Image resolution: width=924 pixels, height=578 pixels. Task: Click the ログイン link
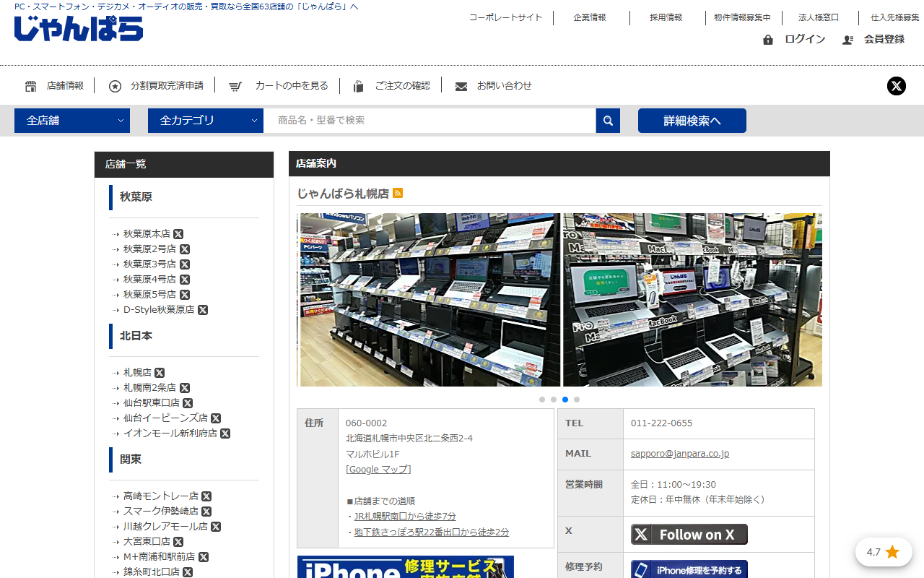pos(805,39)
